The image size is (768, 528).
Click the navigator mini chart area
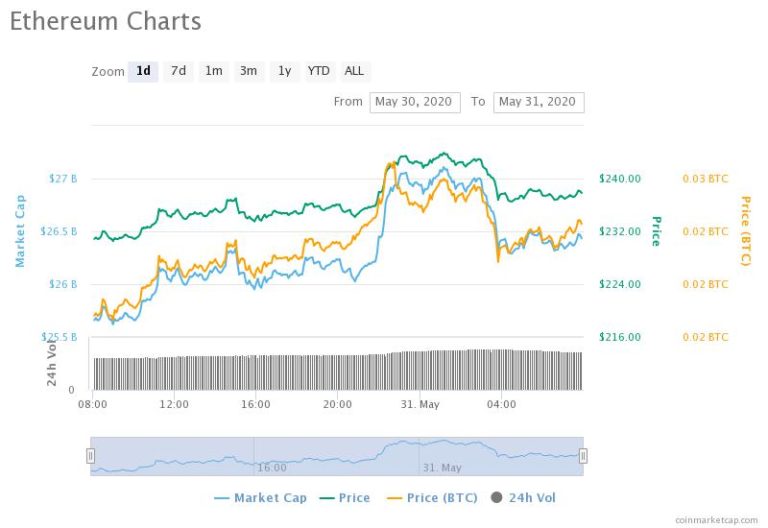tap(336, 455)
